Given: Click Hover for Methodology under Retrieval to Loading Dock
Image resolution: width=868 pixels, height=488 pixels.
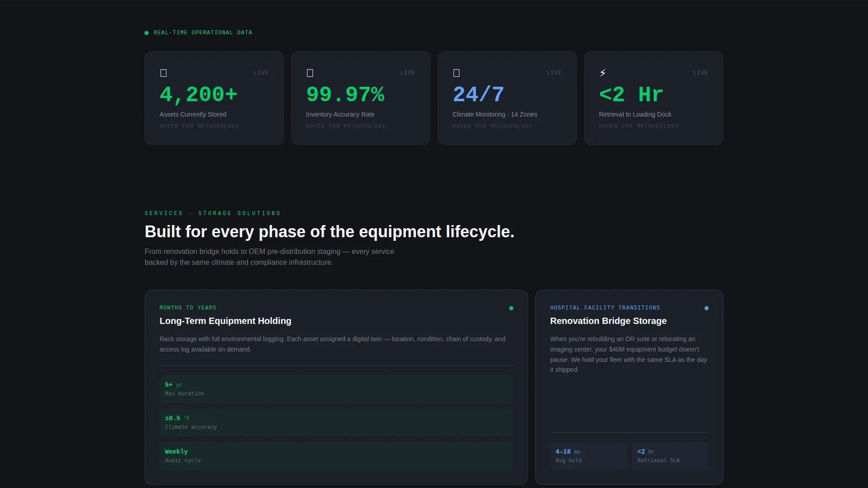Looking at the screenshot, I should [639, 126].
